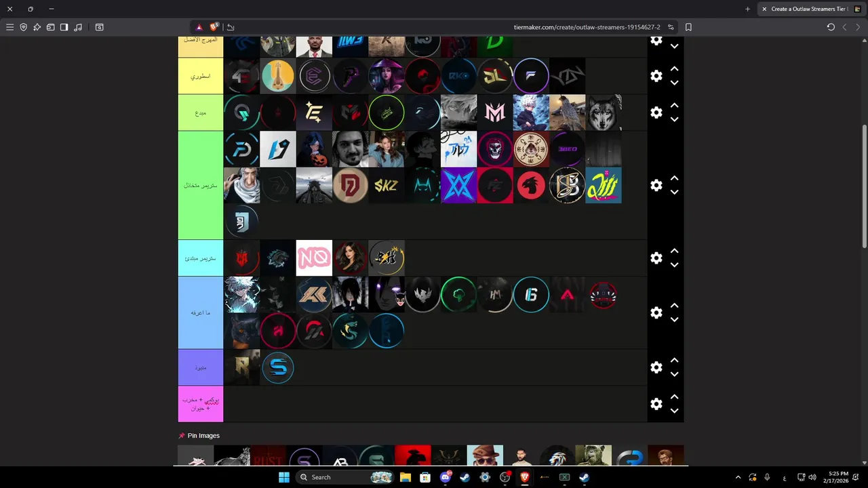The height and width of the screenshot is (488, 868).
Task: Click the taskbar Search box
Action: tap(346, 477)
